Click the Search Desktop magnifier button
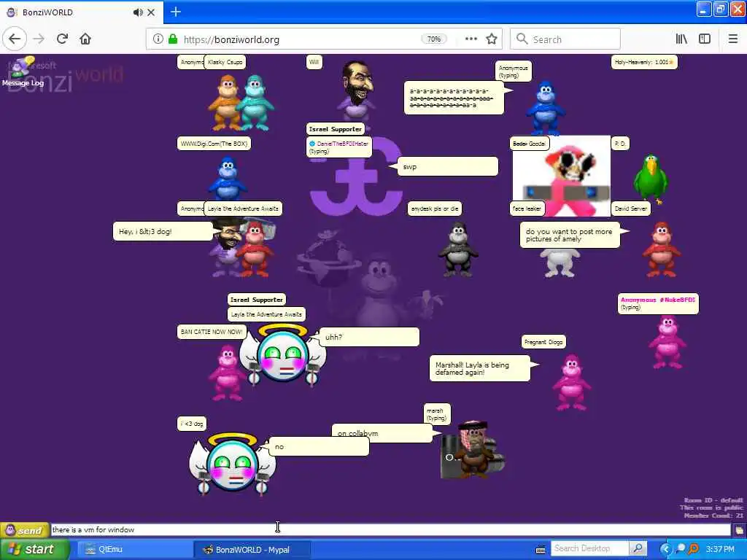This screenshot has height=560, width=747. pyautogui.click(x=638, y=548)
